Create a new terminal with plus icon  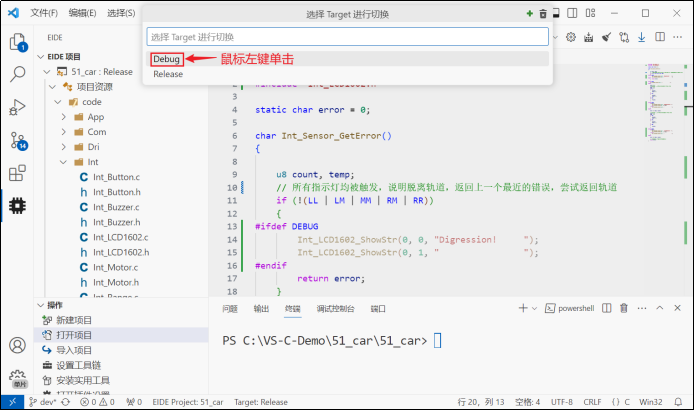point(523,308)
